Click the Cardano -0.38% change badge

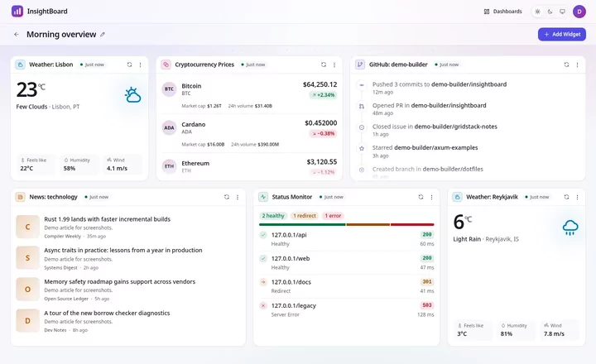323,134
